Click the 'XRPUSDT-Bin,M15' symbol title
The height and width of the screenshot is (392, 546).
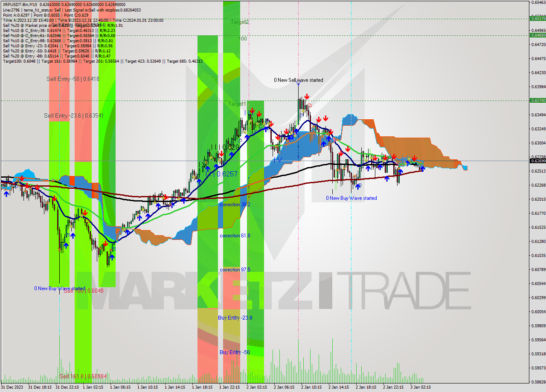[x=20, y=4]
